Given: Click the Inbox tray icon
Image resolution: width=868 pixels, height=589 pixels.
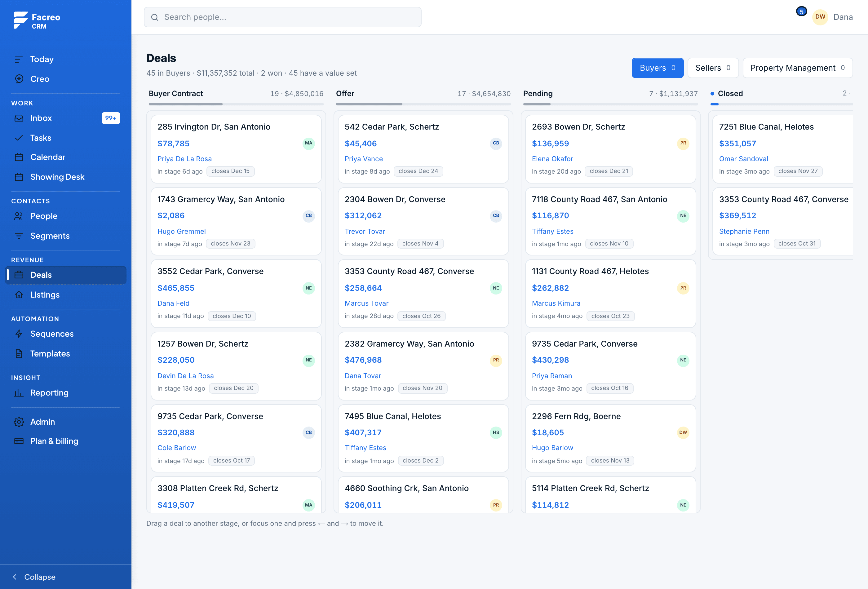Looking at the screenshot, I should (x=19, y=118).
